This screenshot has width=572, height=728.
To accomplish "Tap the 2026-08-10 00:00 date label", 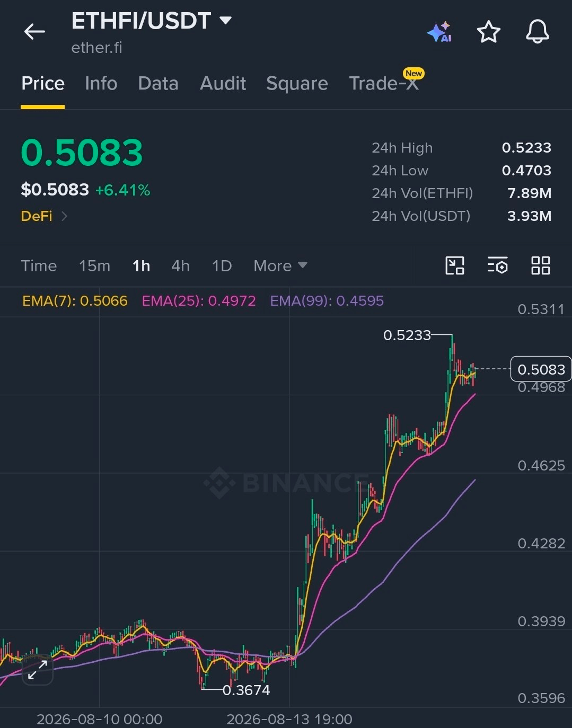I will (x=99, y=720).
